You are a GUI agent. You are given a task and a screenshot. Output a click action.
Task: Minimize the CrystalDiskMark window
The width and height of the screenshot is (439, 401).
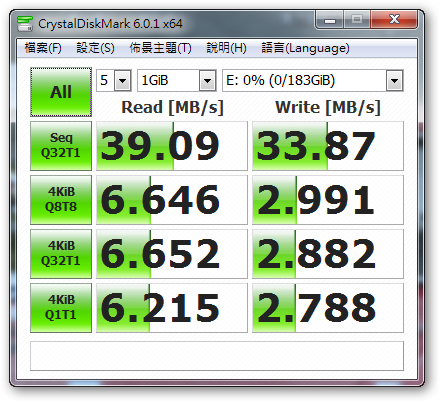tap(329, 20)
